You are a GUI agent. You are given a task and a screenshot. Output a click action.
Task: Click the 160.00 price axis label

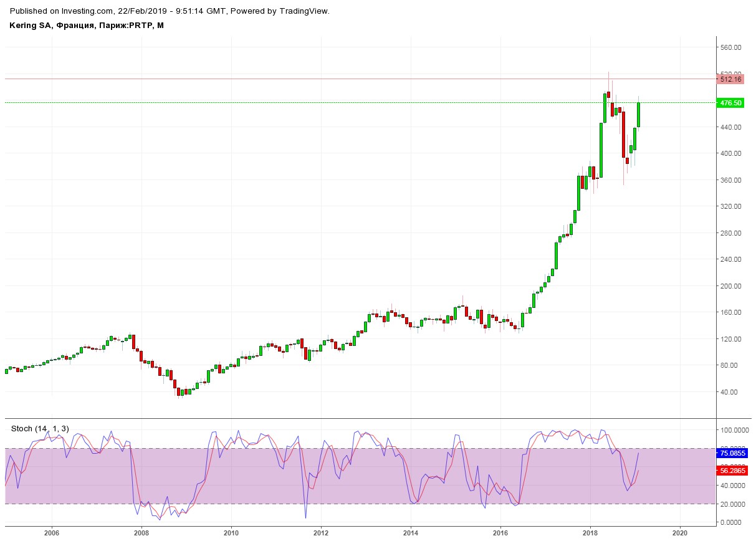730,312
